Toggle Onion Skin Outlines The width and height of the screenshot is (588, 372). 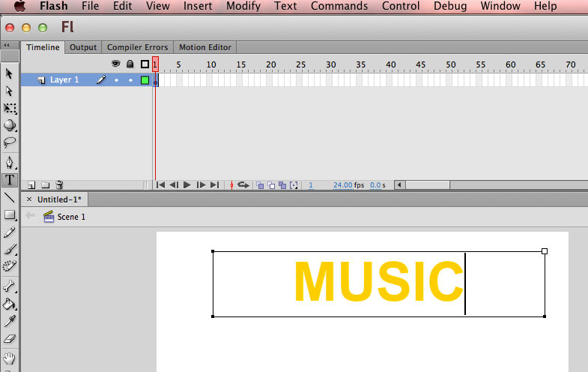[271, 185]
